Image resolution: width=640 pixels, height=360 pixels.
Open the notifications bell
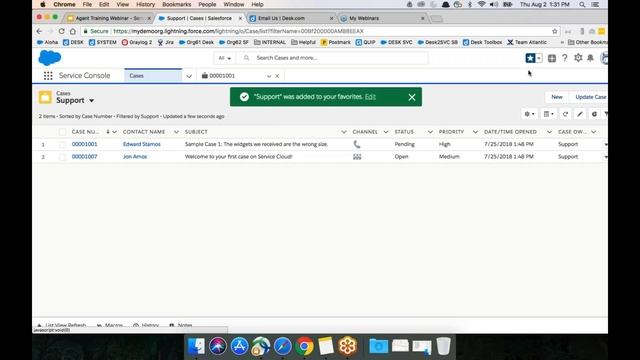[x=591, y=58]
